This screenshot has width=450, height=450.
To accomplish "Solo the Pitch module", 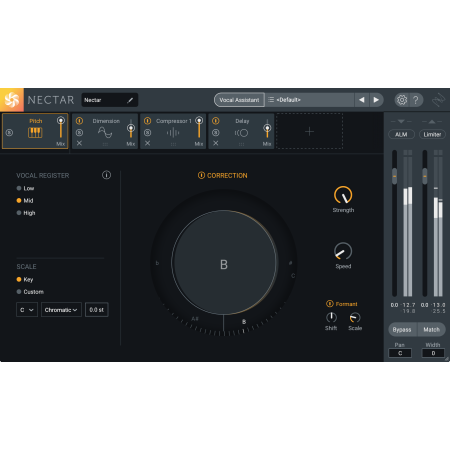I will (x=9, y=133).
